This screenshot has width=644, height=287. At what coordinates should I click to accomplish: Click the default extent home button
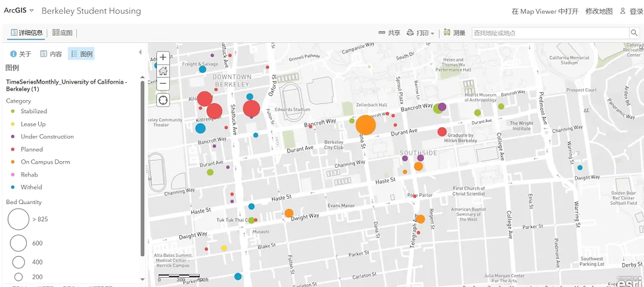(x=163, y=70)
